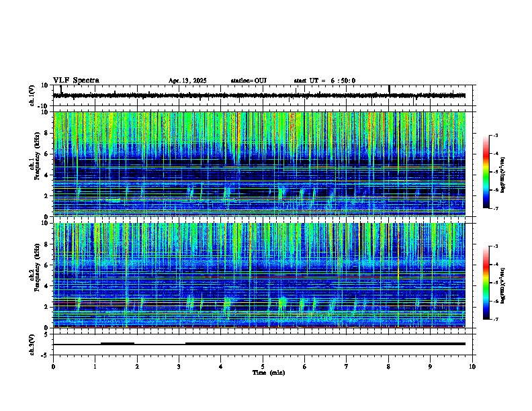This screenshot has height=411, width=532.
Task: Select the ch.1 color scale bar
Action: tap(486, 172)
